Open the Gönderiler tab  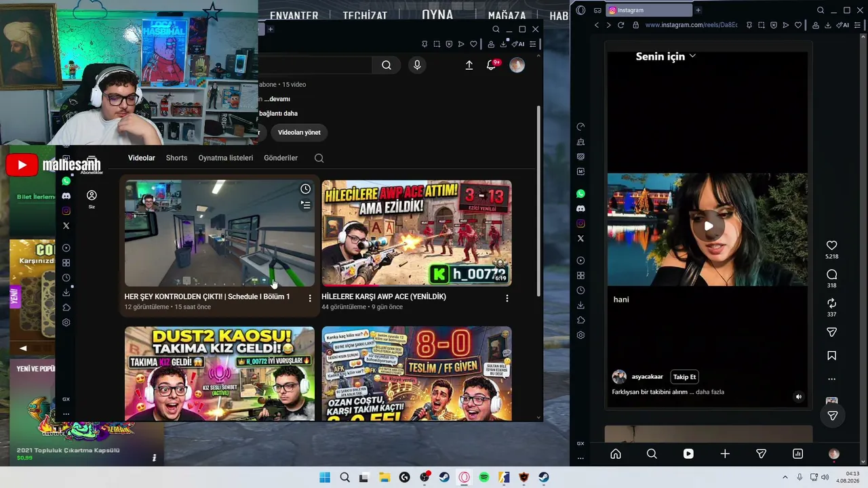point(281,158)
